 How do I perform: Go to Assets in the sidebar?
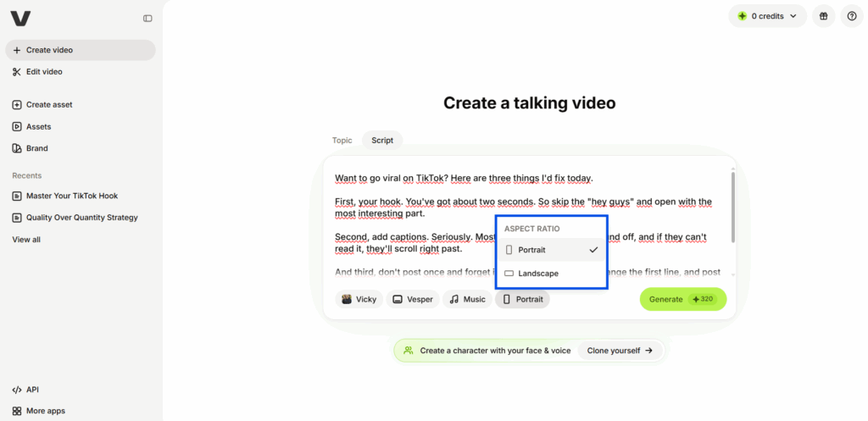point(81,127)
